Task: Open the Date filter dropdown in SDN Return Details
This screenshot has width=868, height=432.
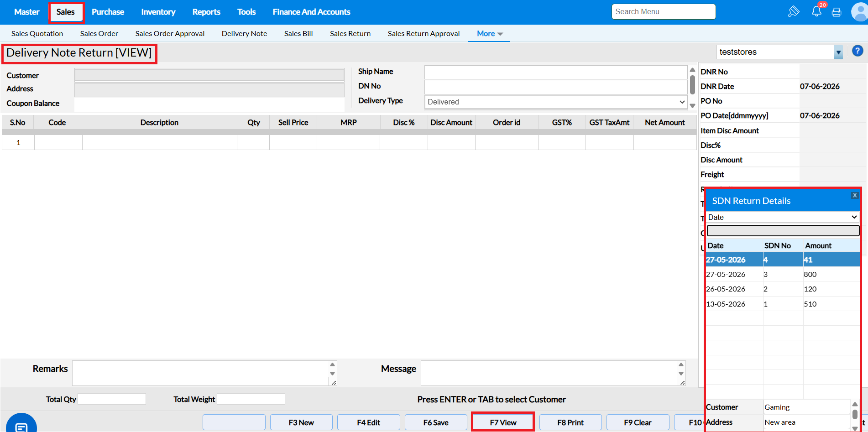Action: [x=783, y=217]
